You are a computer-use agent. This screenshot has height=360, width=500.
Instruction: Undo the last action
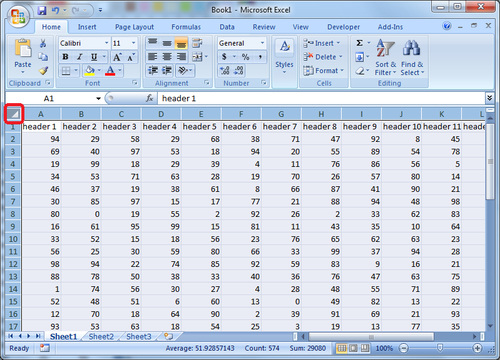pos(55,10)
